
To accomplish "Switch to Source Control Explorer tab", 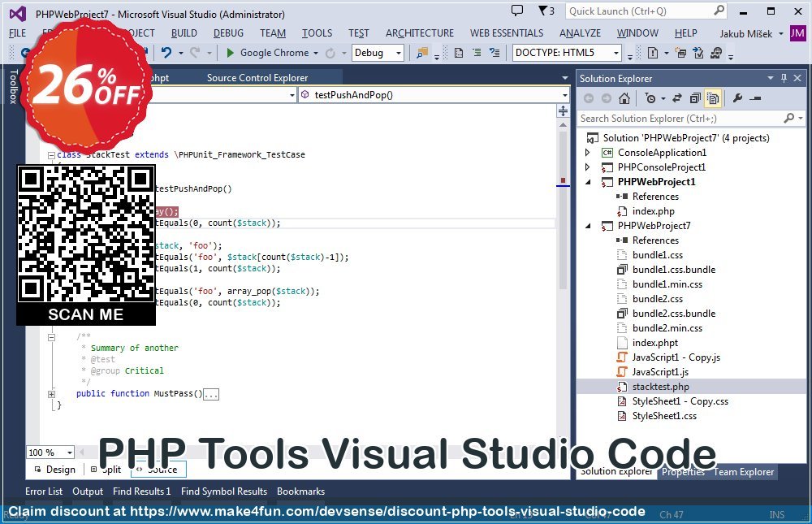I will [x=257, y=78].
